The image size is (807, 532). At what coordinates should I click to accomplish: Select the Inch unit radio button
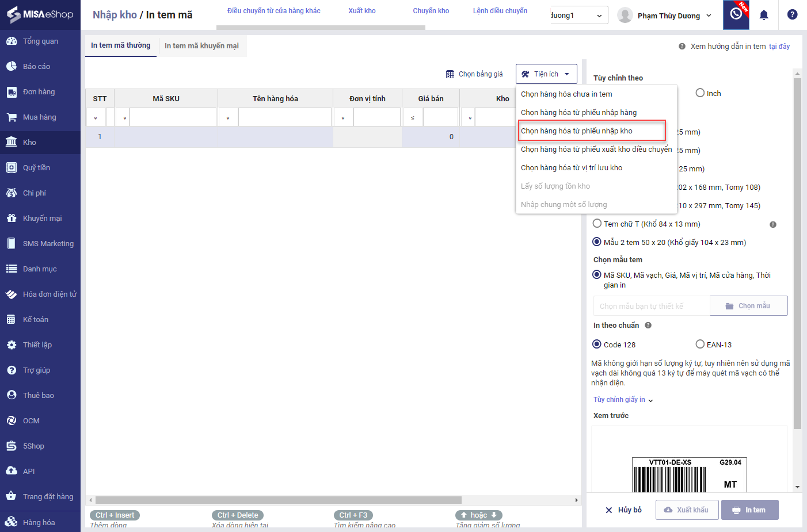(x=700, y=93)
